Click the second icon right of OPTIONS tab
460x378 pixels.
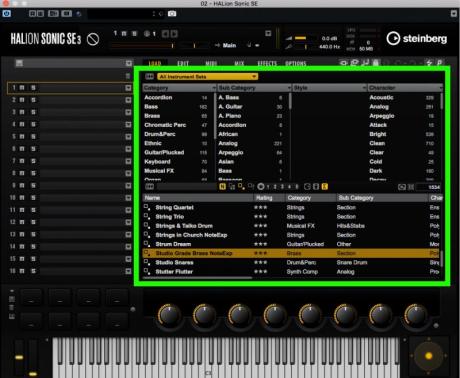click(x=354, y=63)
